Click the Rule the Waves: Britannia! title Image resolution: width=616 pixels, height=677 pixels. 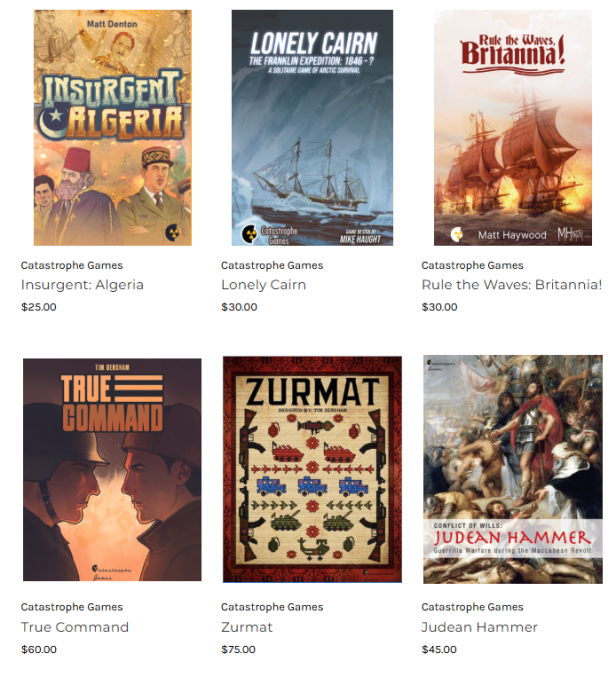click(512, 285)
